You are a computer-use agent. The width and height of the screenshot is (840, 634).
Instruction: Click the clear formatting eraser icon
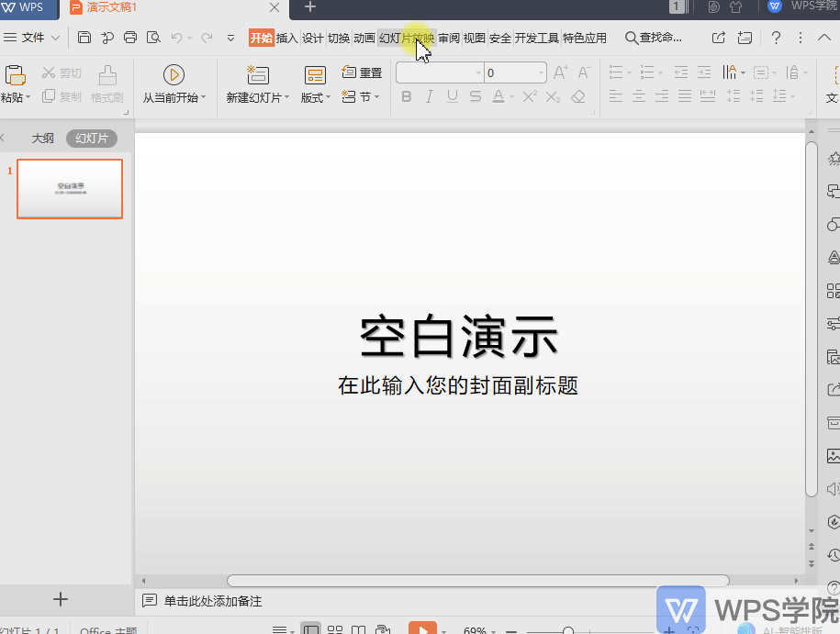tap(578, 96)
